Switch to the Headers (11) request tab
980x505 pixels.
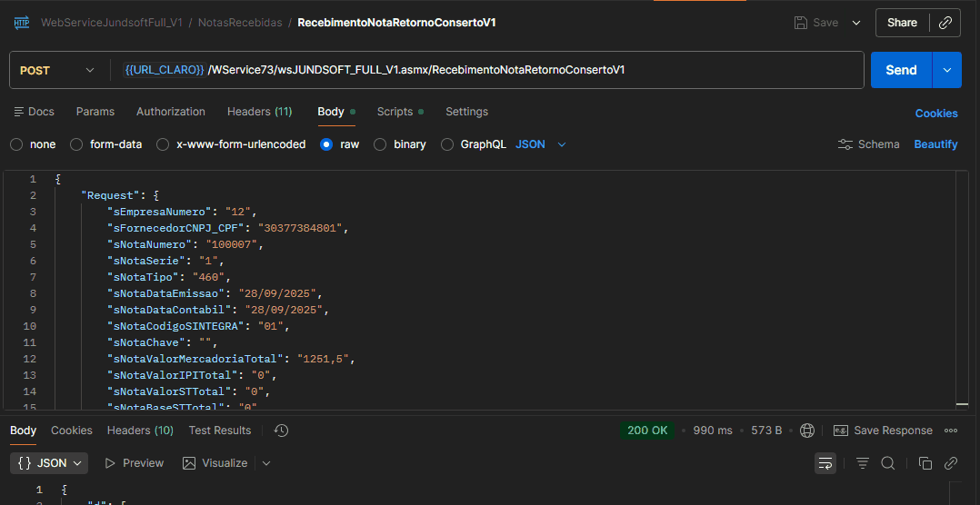259,112
